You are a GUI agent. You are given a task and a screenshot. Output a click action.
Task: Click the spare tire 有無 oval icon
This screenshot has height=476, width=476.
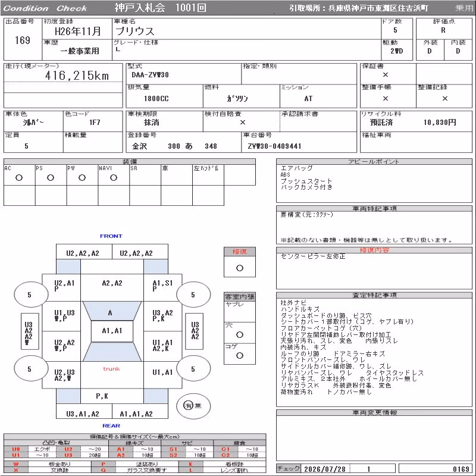tap(193, 406)
